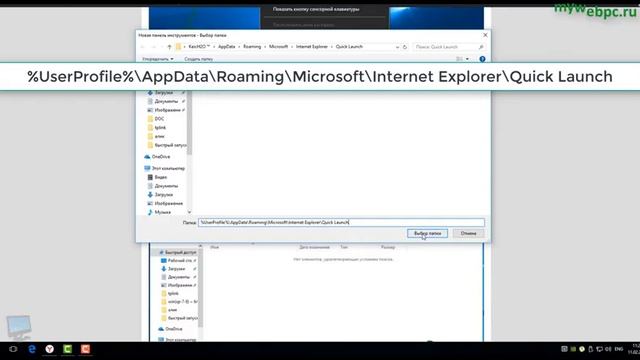Select Microsoft in the breadcrumb path
640x360 pixels.
coord(278,47)
